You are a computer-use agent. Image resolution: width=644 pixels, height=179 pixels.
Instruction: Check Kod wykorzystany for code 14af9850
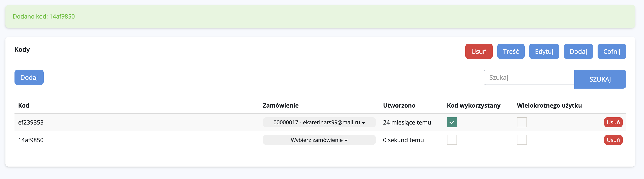pyautogui.click(x=452, y=140)
